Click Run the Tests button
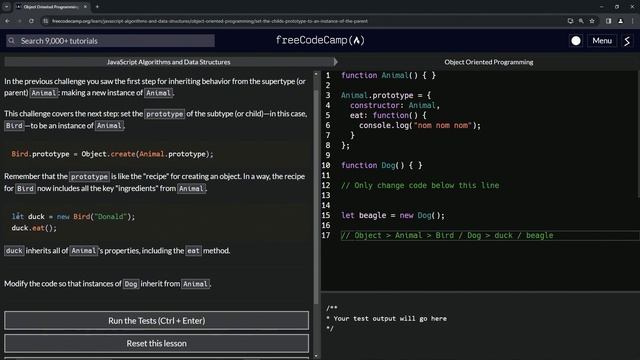 (156, 321)
